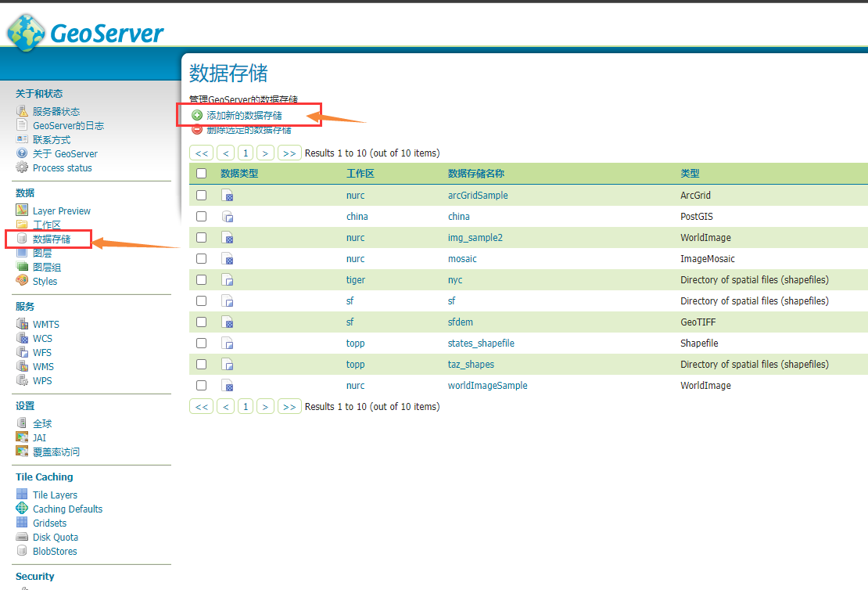Click the 数据存储 database icon in sidebar
The height and width of the screenshot is (590, 868).
[22, 238]
